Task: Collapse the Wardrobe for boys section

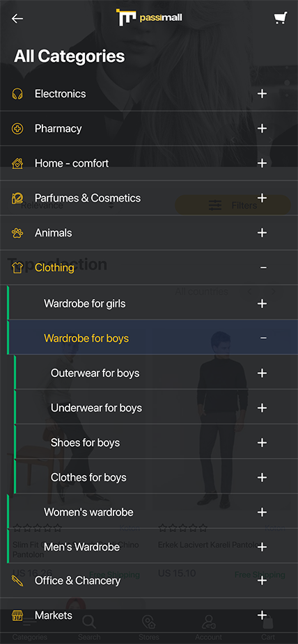Action: coord(263,338)
